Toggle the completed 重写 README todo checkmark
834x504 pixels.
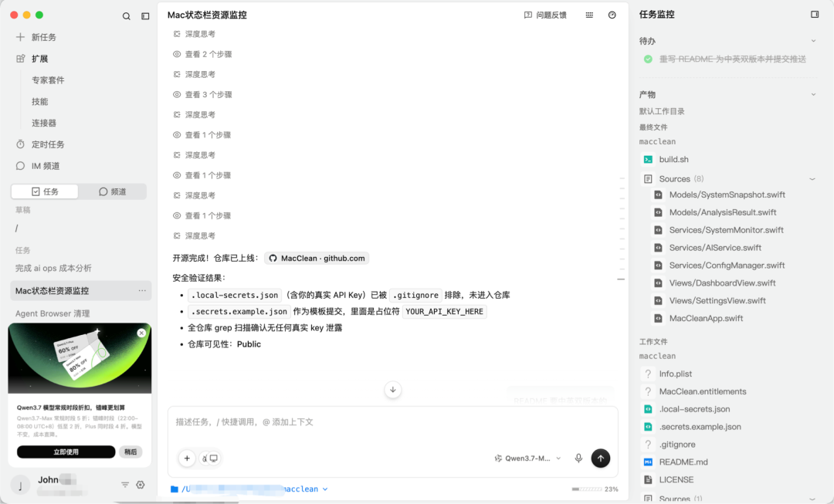(x=648, y=59)
